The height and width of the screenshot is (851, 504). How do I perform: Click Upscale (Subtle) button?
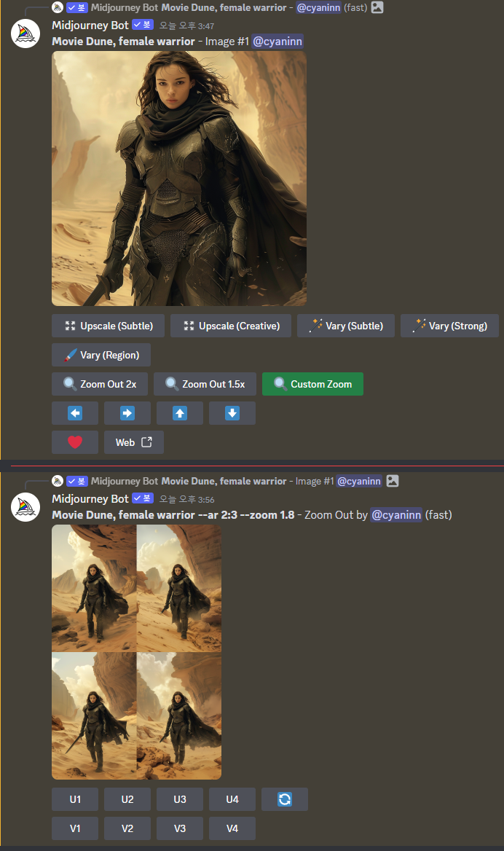click(108, 326)
